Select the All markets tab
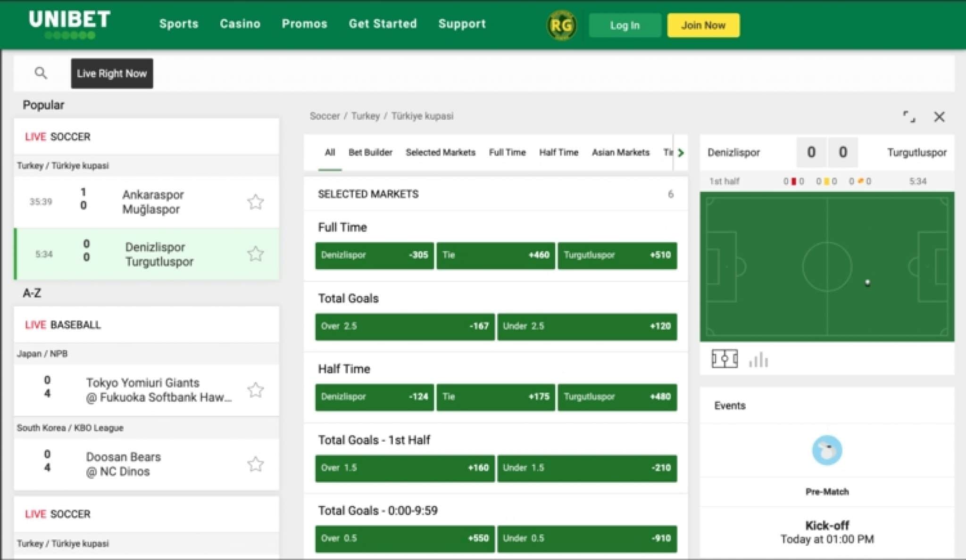 330,152
